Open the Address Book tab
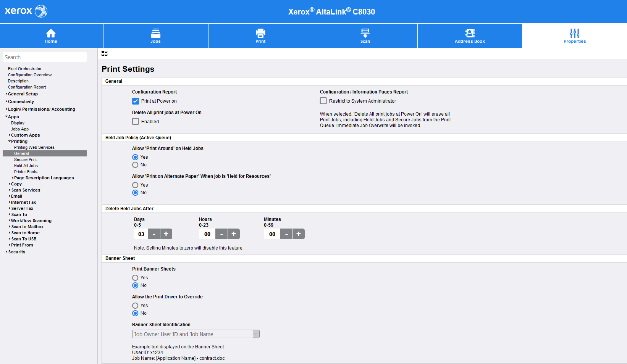The image size is (627, 364). tap(469, 35)
